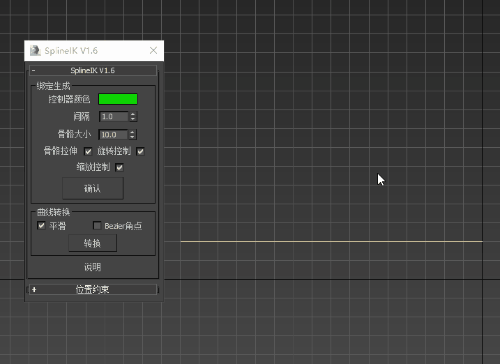The height and width of the screenshot is (364, 500).
Task: Click the SplineIK window title icon
Action: (x=35, y=51)
